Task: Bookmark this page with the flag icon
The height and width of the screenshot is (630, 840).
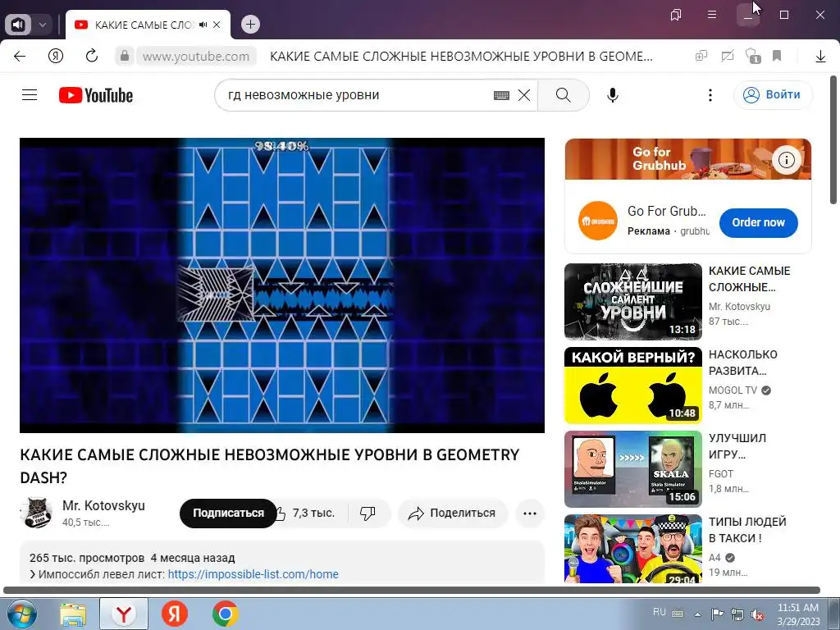Action: click(x=777, y=56)
